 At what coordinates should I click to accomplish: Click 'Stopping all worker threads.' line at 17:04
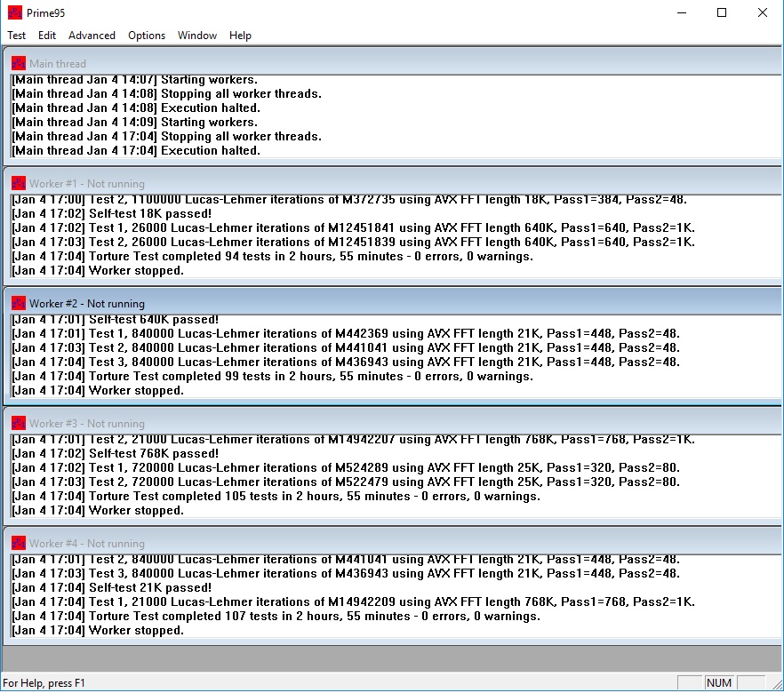point(167,137)
